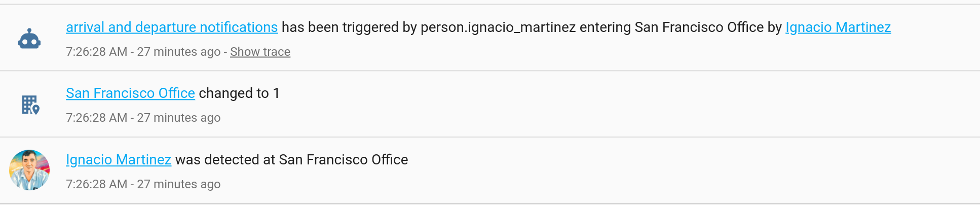
Task: Open Ignacio Martinez link in automation entry
Action: [838, 27]
